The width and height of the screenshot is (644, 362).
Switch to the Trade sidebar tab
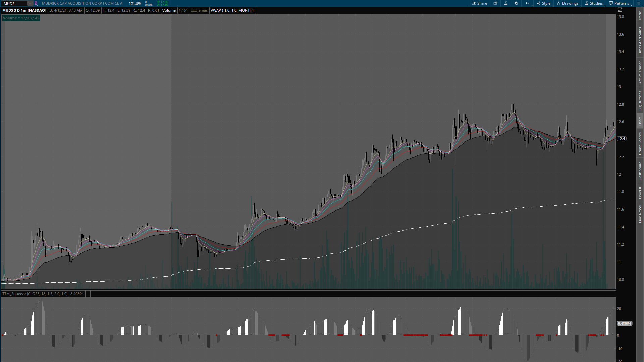(640, 16)
